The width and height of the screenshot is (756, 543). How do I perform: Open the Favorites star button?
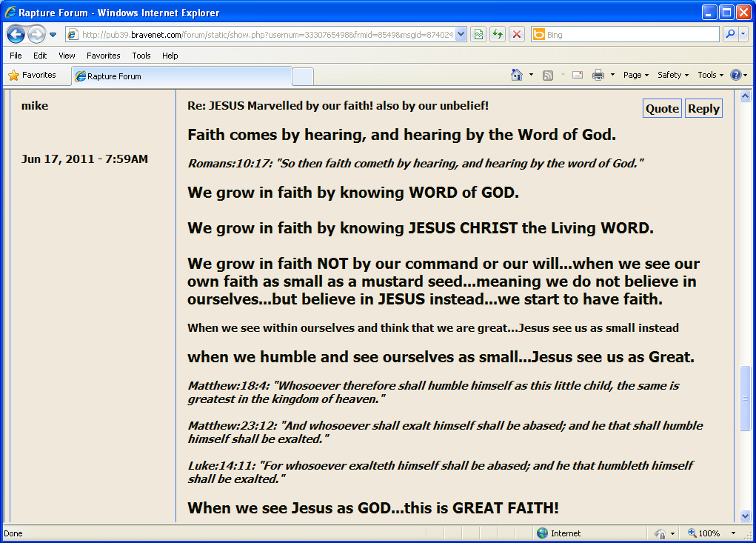click(33, 76)
